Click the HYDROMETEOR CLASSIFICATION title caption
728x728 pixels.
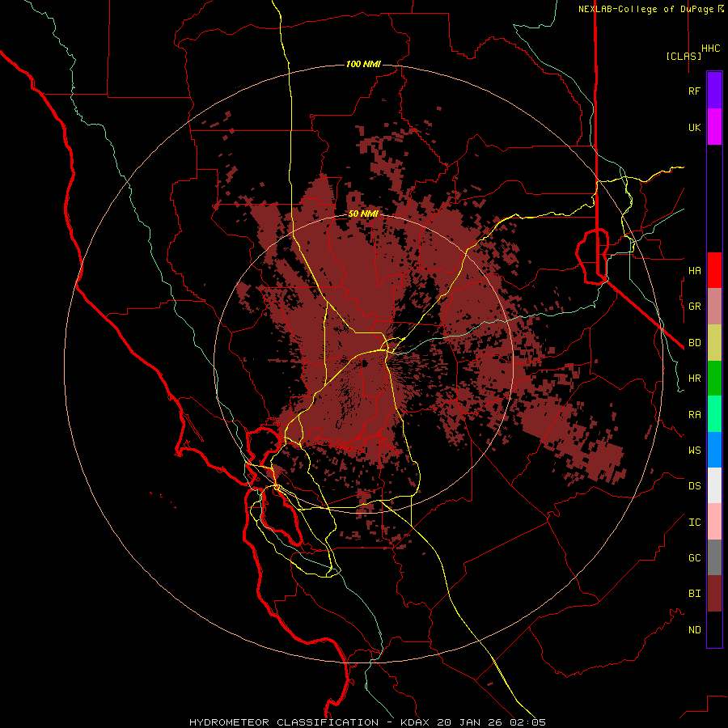(284, 722)
